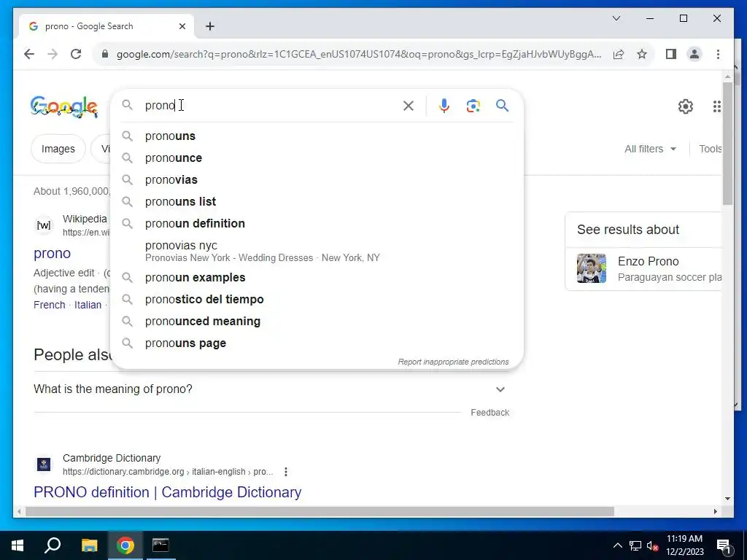
Task: Open more options for Cambridge Dictionary result
Action: (x=285, y=472)
